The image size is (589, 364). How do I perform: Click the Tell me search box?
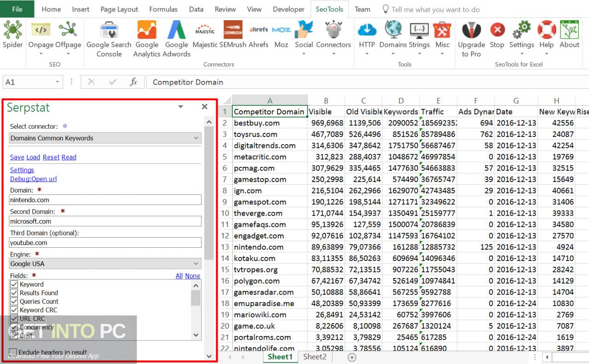tap(431, 9)
